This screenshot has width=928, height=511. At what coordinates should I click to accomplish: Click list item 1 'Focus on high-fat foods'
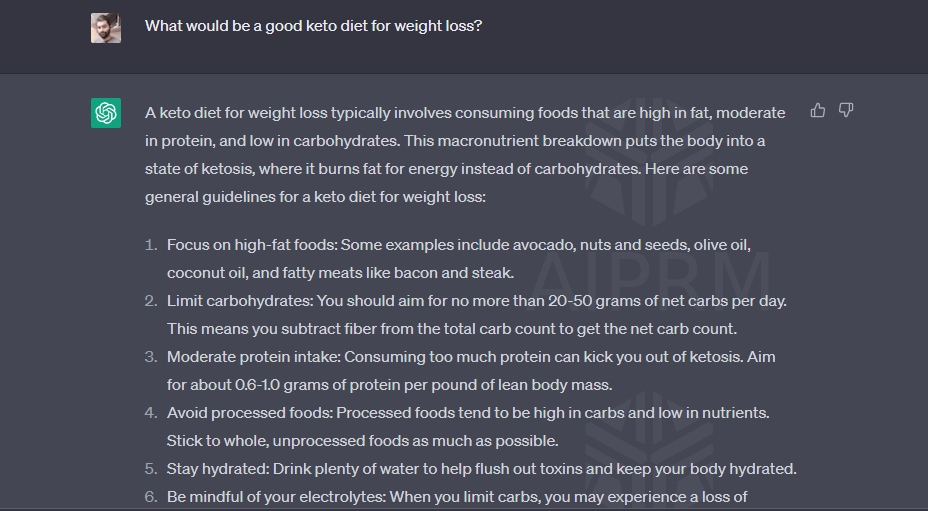459,259
